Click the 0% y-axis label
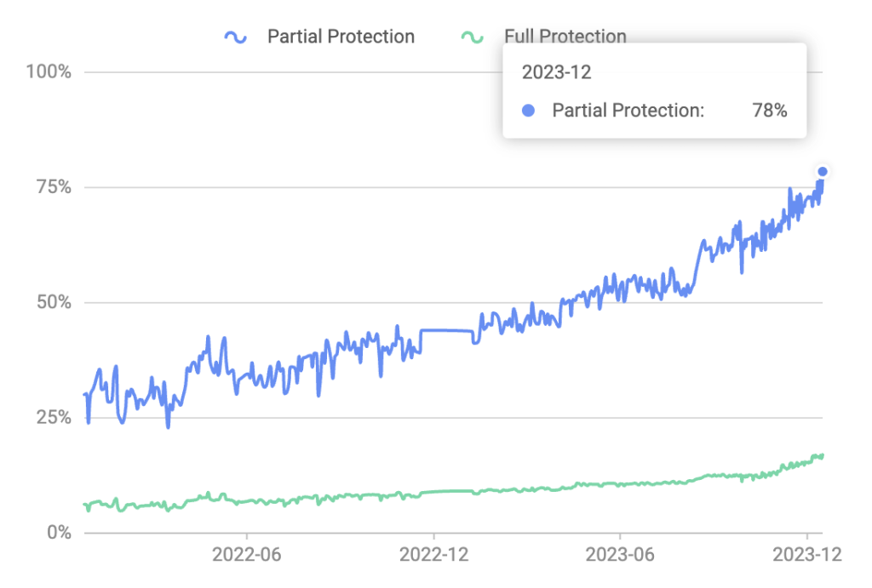This screenshot has width=872, height=588. point(58,534)
